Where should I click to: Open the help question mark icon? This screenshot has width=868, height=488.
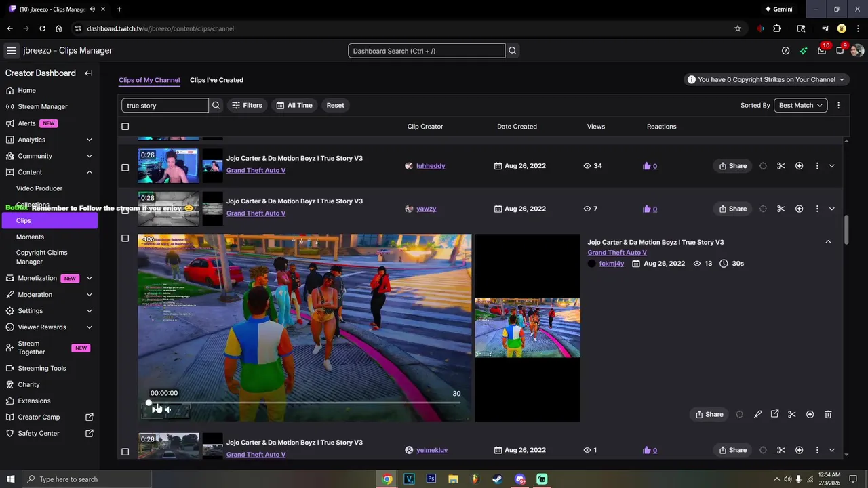785,51
